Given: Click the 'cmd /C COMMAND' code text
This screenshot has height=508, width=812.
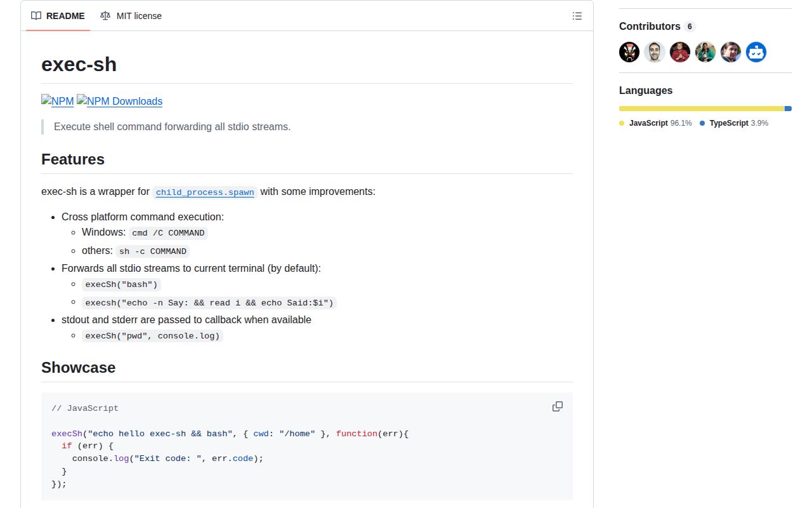Looking at the screenshot, I should coord(168,233).
